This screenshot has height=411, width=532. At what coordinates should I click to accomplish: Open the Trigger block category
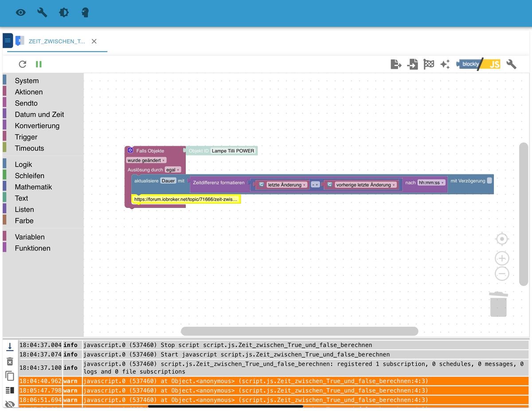[x=26, y=137]
